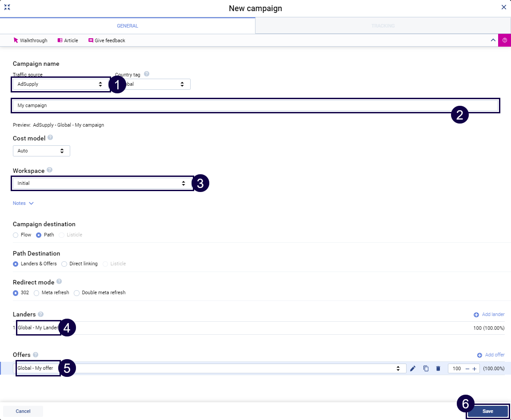Switch redirect mode to Meta refresh
Screen dimensions: 511x420
click(36, 292)
